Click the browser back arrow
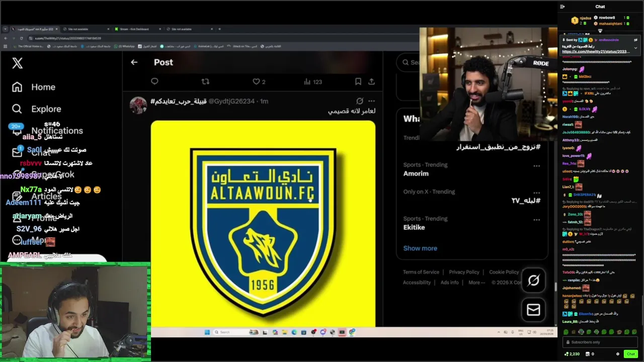The width and height of the screenshot is (644, 362). click(6, 38)
